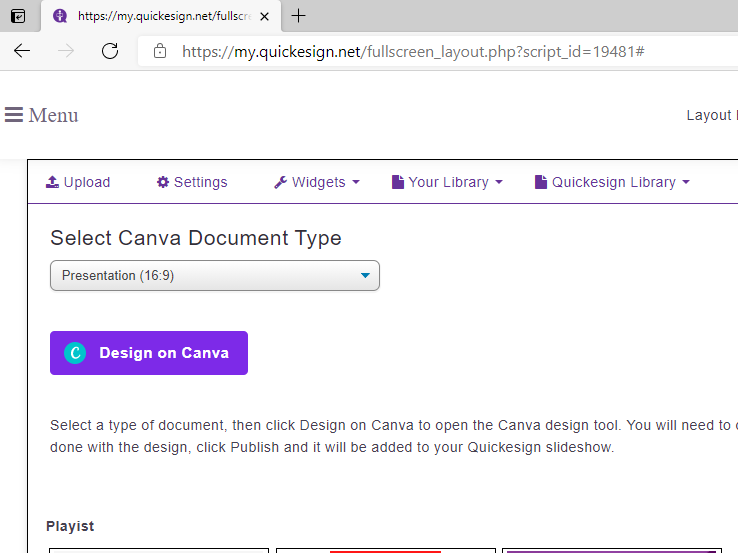Click the Canva C logo icon
This screenshot has width=738, height=553.
[75, 353]
